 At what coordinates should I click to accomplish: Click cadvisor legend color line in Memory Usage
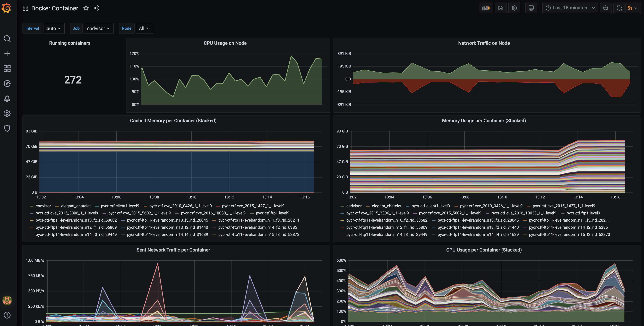coord(342,206)
